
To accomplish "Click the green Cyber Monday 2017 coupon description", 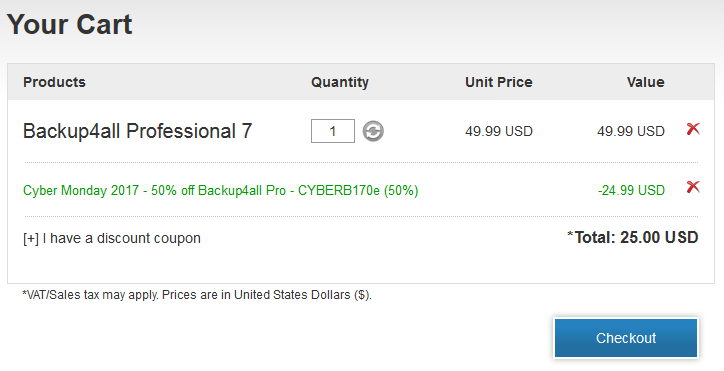I will pyautogui.click(x=221, y=190).
